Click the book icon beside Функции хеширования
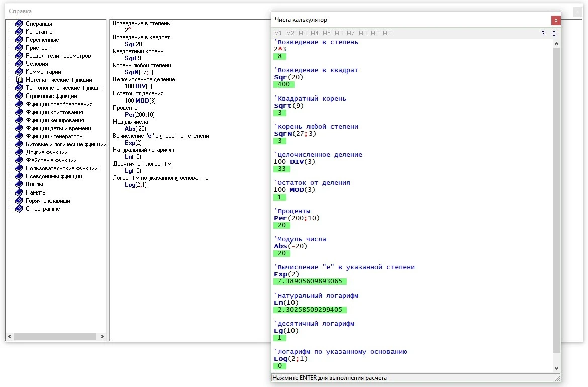Image resolution: width=588 pixels, height=387 pixels. [19, 121]
